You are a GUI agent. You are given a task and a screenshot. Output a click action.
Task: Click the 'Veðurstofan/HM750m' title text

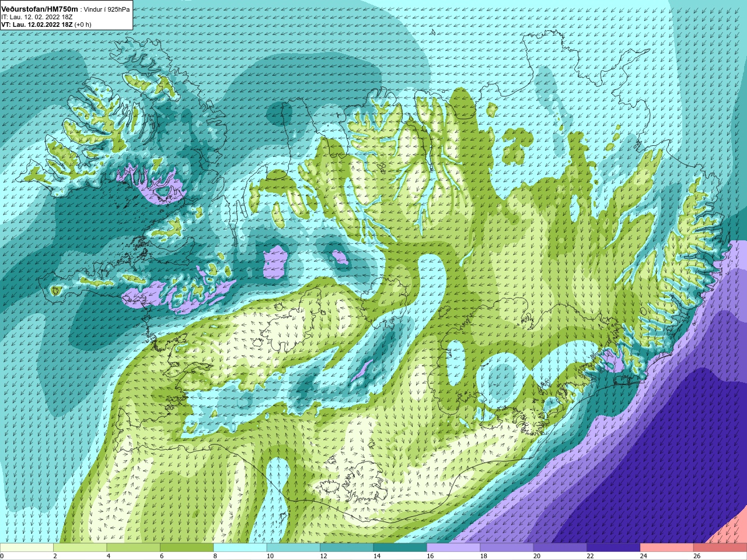click(40, 9)
